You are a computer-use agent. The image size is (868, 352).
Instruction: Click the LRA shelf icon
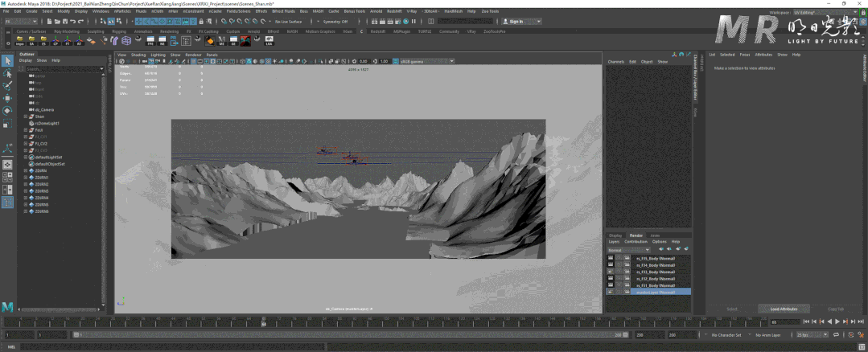(269, 40)
